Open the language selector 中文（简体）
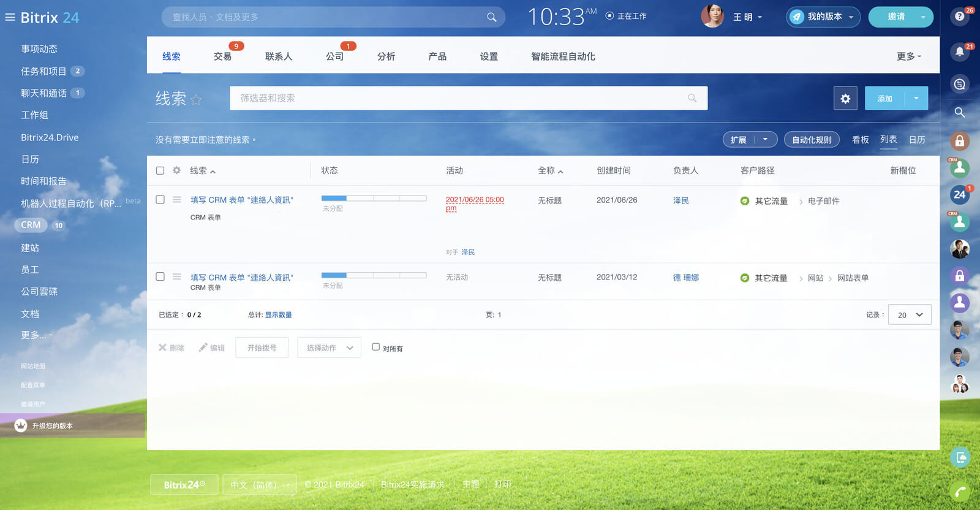Image resolution: width=980 pixels, height=510 pixels. (260, 484)
